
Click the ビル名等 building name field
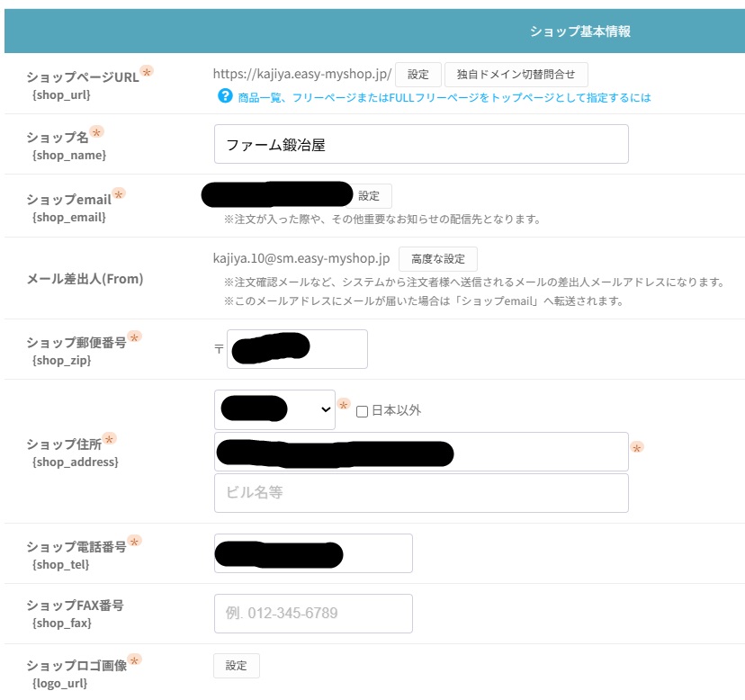point(421,493)
